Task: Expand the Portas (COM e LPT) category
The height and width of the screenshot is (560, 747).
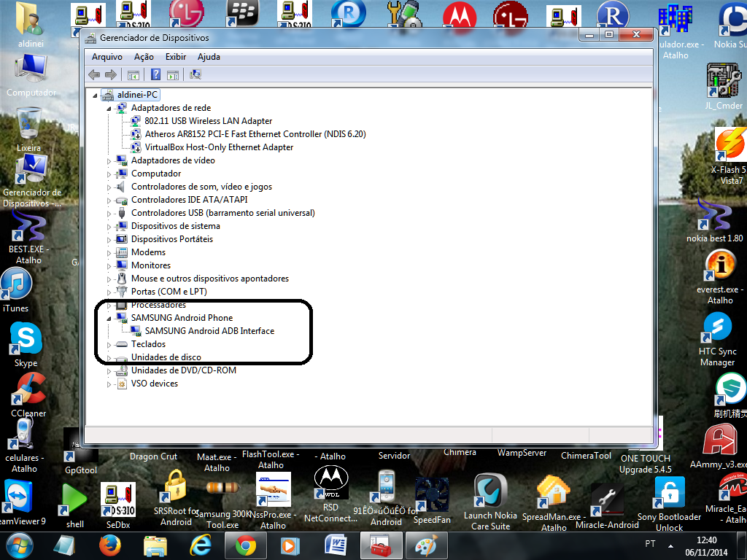Action: 109,292
